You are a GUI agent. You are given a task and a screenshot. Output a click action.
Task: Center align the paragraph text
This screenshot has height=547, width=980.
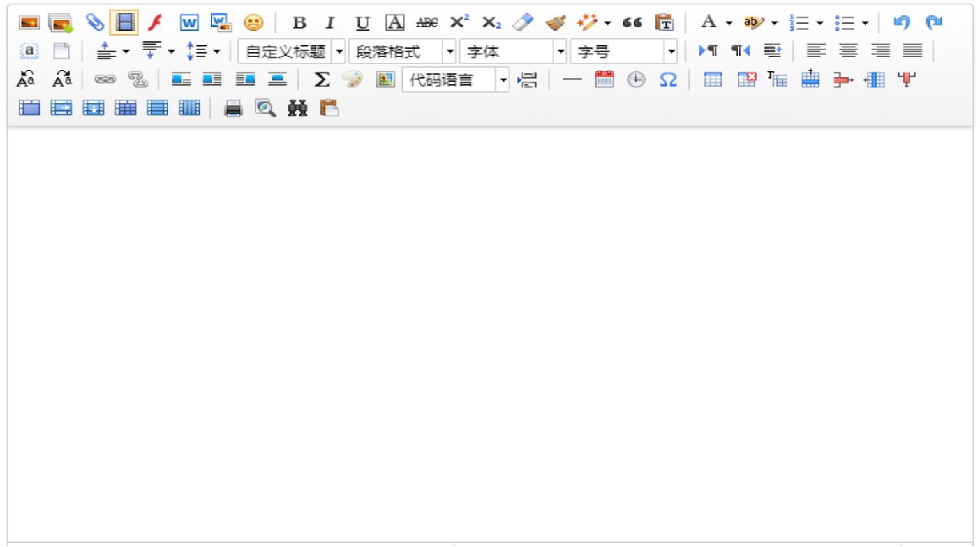[848, 51]
